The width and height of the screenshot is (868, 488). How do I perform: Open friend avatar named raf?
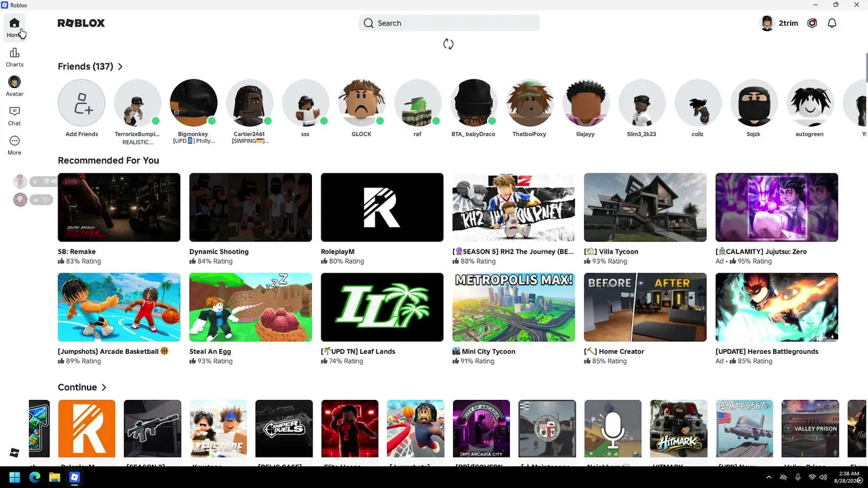[x=418, y=103]
